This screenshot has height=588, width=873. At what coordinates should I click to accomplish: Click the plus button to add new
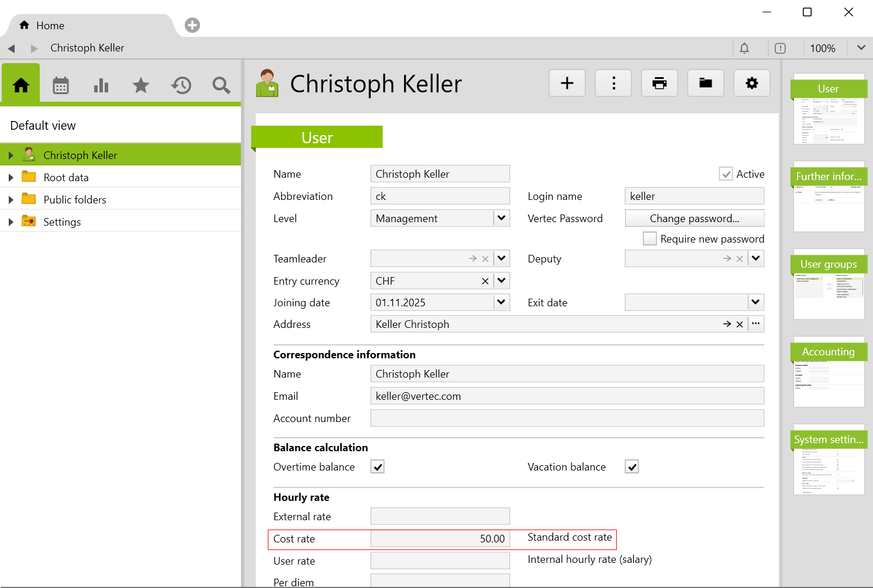coord(567,83)
